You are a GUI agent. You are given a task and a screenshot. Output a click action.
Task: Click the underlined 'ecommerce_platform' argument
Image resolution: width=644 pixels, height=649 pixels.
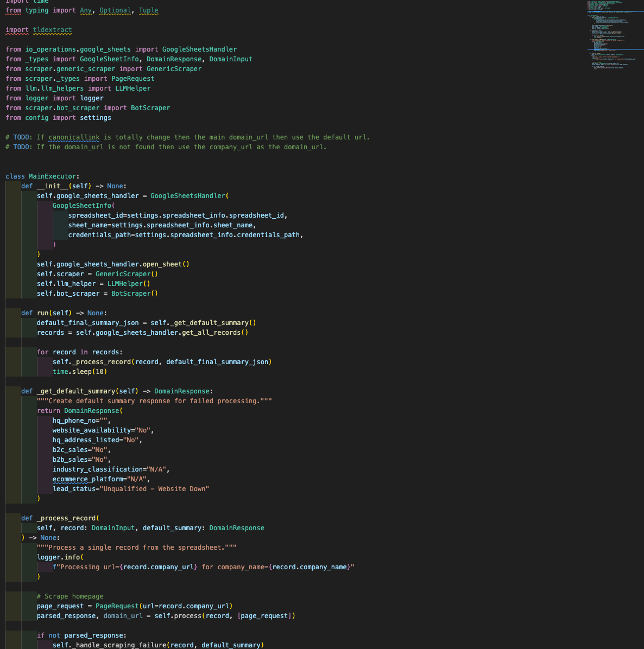point(87,479)
